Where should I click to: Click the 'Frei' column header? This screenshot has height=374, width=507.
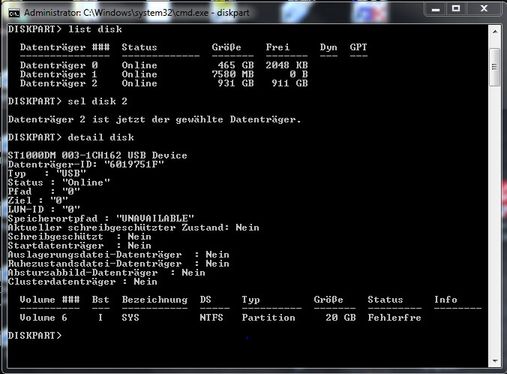(278, 47)
